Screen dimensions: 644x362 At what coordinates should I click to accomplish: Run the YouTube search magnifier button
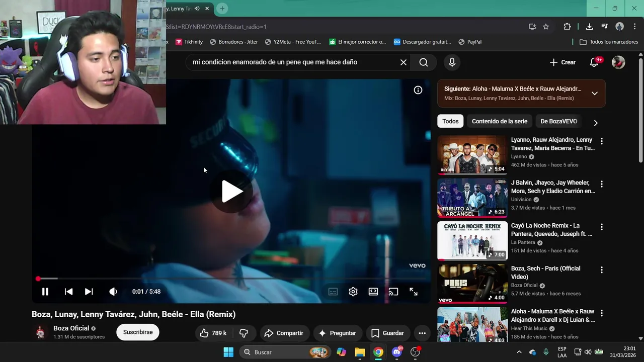[424, 62]
